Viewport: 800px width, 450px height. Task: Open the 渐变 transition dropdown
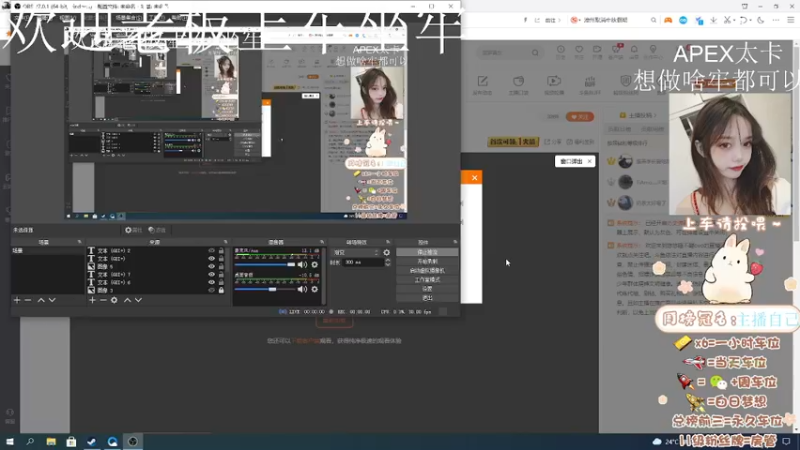tap(356, 252)
